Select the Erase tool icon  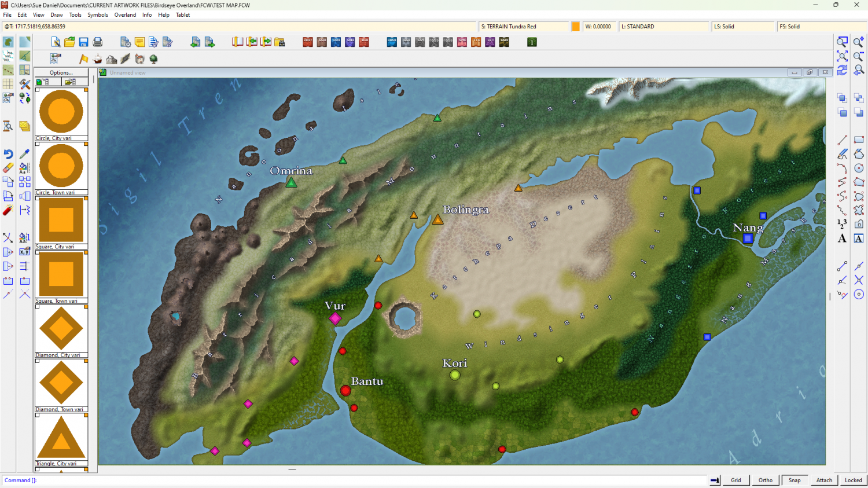tap(8, 168)
